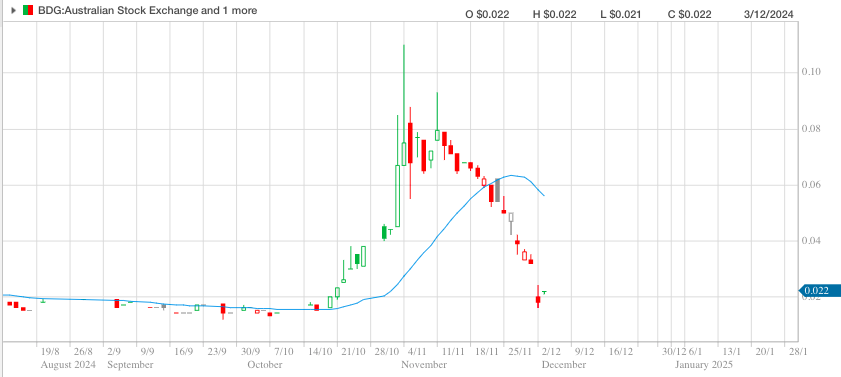Click the 0.06 price axis label
Viewport: 841px width, 377px height.
pos(812,185)
